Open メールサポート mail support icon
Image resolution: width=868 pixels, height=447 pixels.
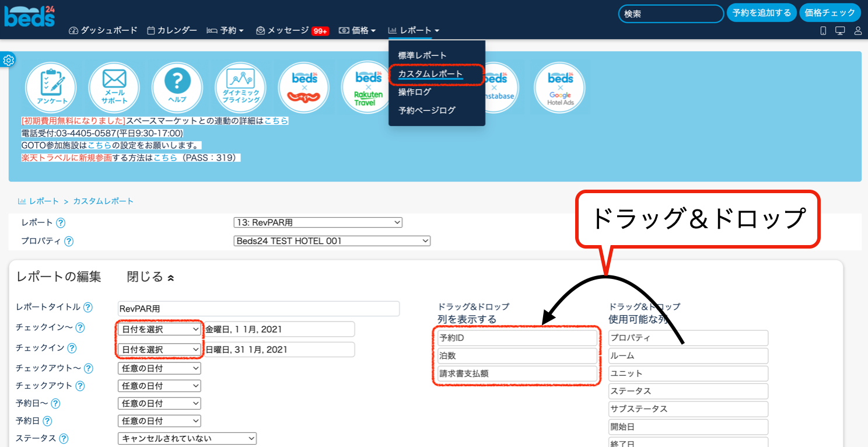click(114, 88)
